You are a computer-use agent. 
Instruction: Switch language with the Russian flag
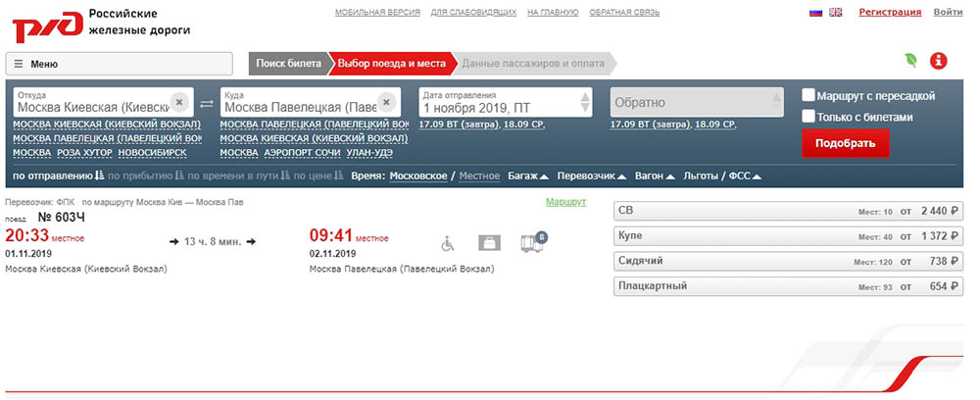815,13
